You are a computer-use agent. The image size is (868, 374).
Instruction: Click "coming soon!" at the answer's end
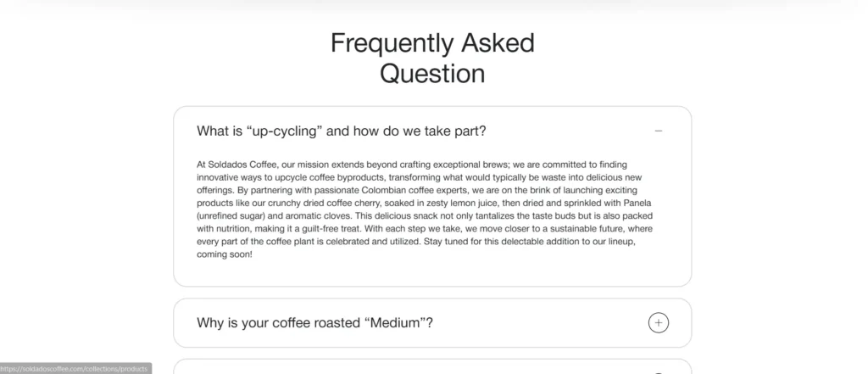224,254
